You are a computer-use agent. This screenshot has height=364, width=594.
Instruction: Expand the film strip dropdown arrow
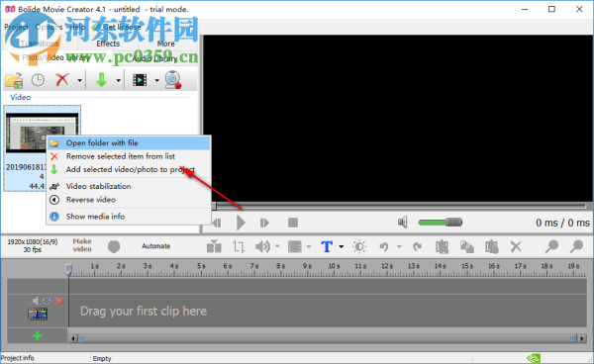pyautogui.click(x=156, y=80)
